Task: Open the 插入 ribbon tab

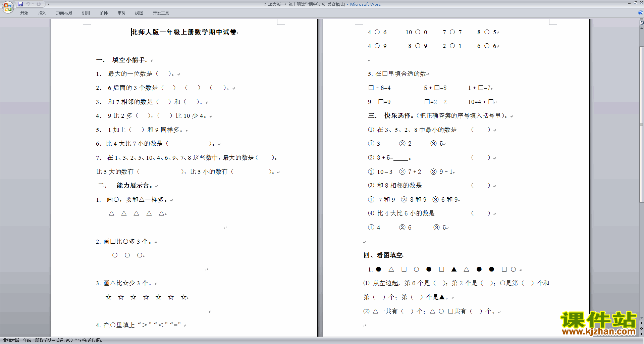Action: click(42, 13)
